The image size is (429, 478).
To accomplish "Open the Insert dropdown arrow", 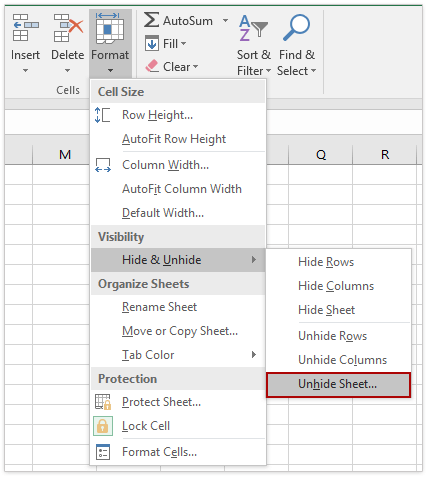I will [x=25, y=71].
